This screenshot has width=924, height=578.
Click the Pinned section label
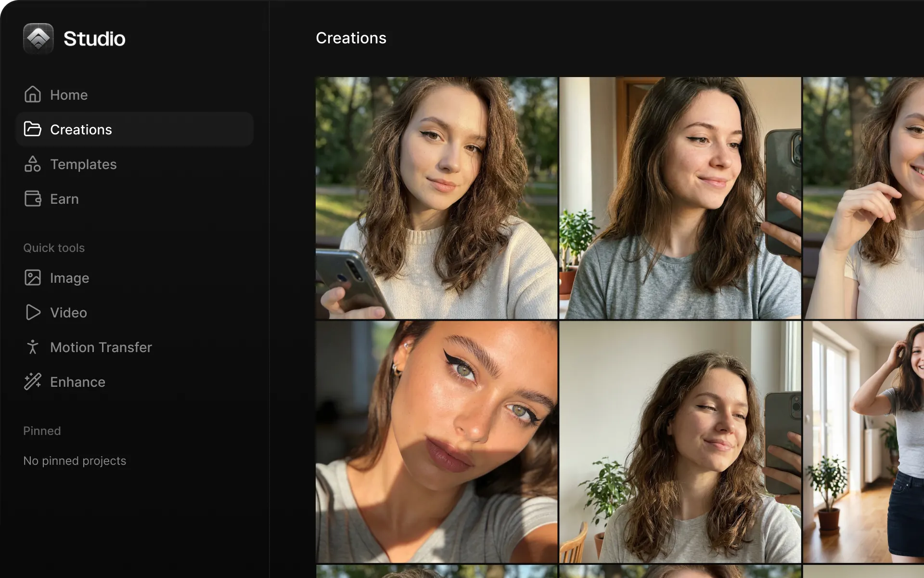pyautogui.click(x=42, y=431)
